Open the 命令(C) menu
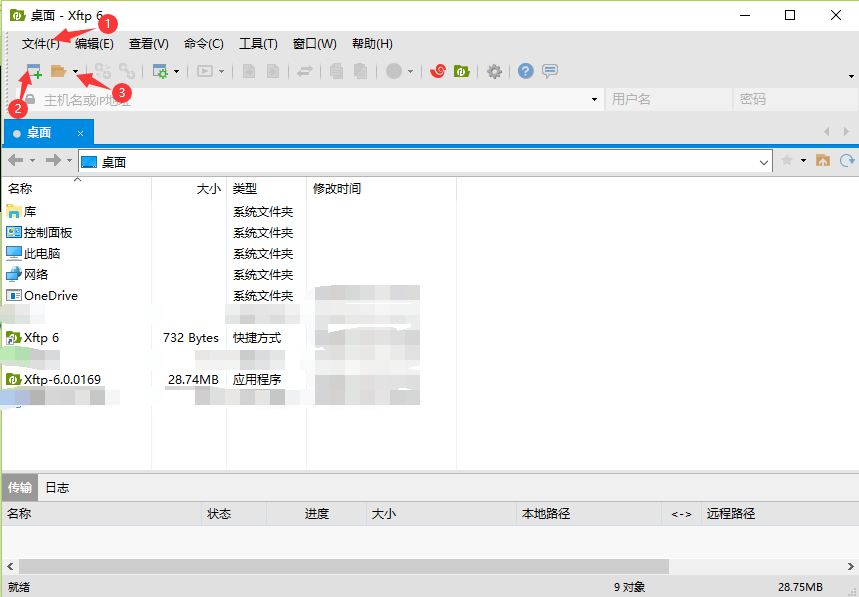Image resolution: width=859 pixels, height=597 pixels. 204,44
